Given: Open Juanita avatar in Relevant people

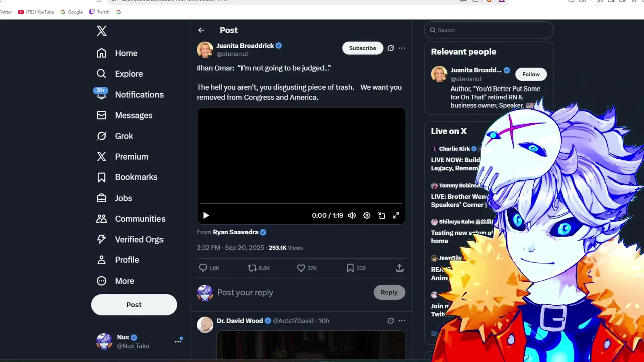Looking at the screenshot, I should click(439, 74).
